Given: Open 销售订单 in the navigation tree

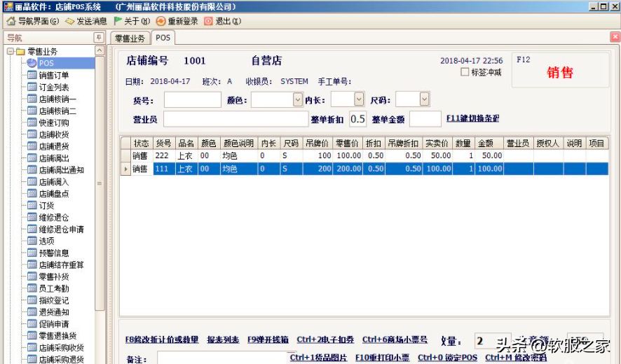Looking at the screenshot, I should click(53, 76).
